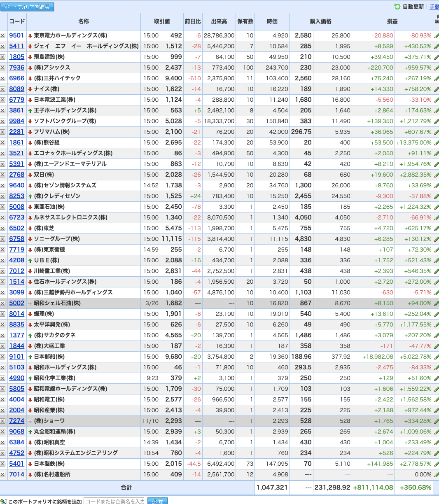Delete the 双日 row
The height and width of the screenshot is (504, 439).
click(x=3, y=175)
